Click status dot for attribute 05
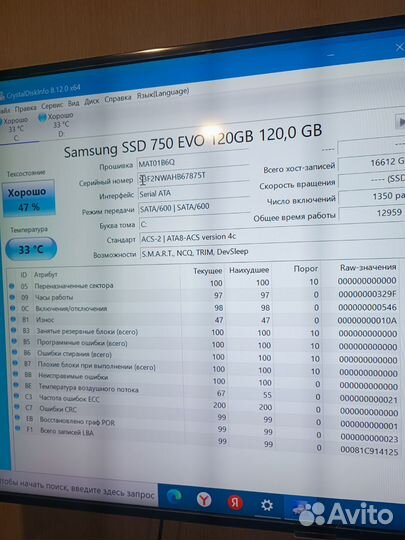 coord(12,286)
